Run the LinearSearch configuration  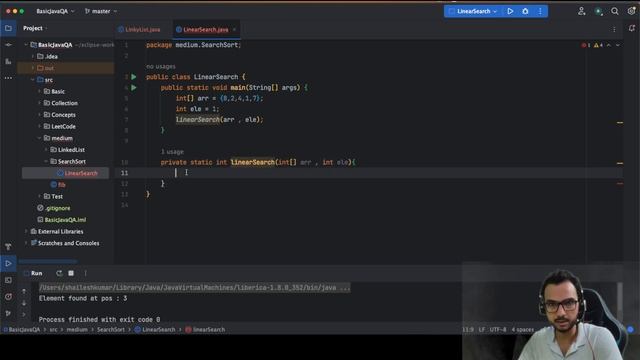(510, 11)
